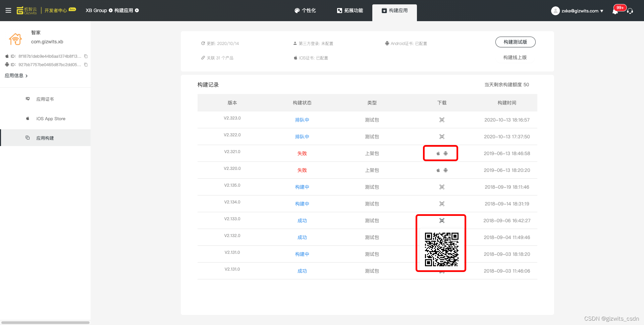
Task: Open the hamburger menu icon
Action: tap(8, 10)
